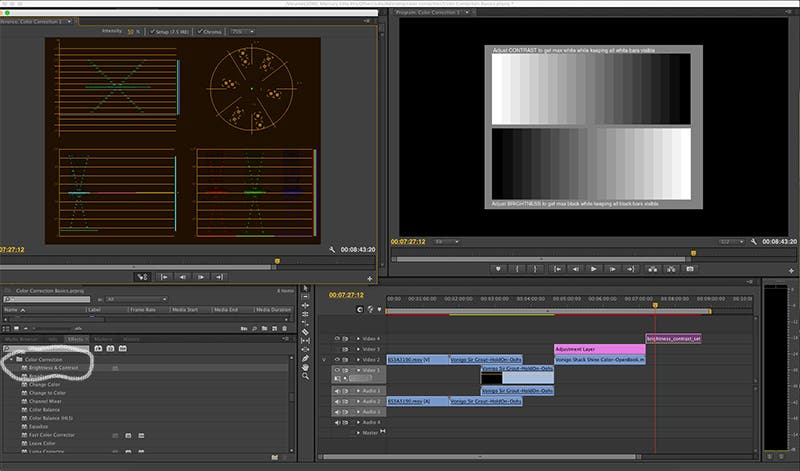Viewport: 800px width, 471px height.
Task: Hide Video 4 track with eye icon
Action: click(x=337, y=339)
